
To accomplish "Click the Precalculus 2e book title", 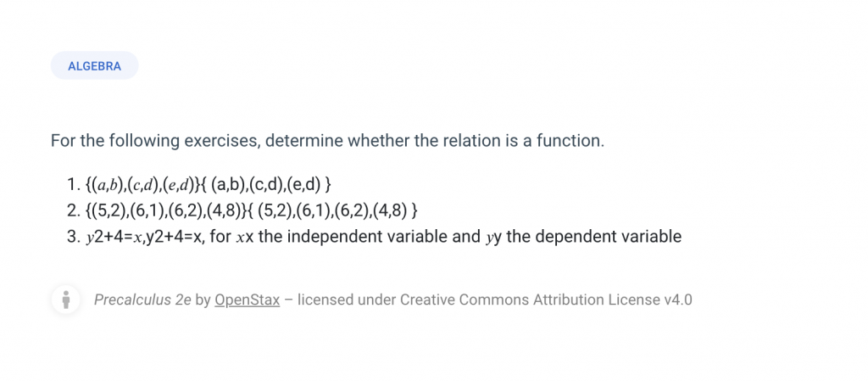I will click(x=142, y=300).
